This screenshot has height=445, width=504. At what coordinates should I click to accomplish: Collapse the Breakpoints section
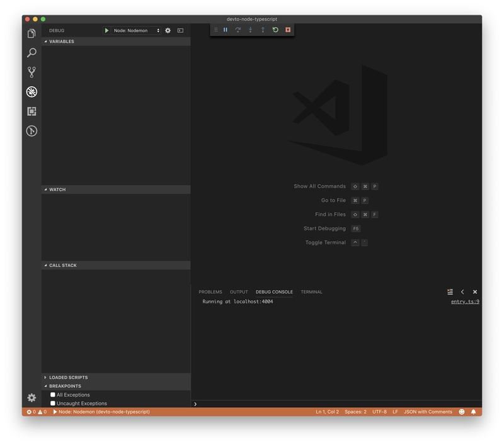pos(116,386)
